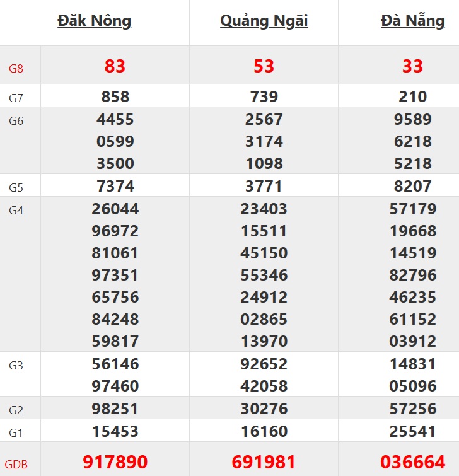Click the G4 prize row label
Image resolution: width=459 pixels, height=476 pixels.
(16, 211)
